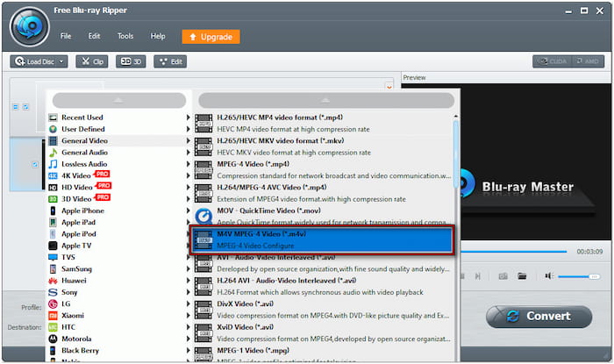Take a snapshot with camera icon
This screenshot has height=364, width=614.
click(503, 276)
